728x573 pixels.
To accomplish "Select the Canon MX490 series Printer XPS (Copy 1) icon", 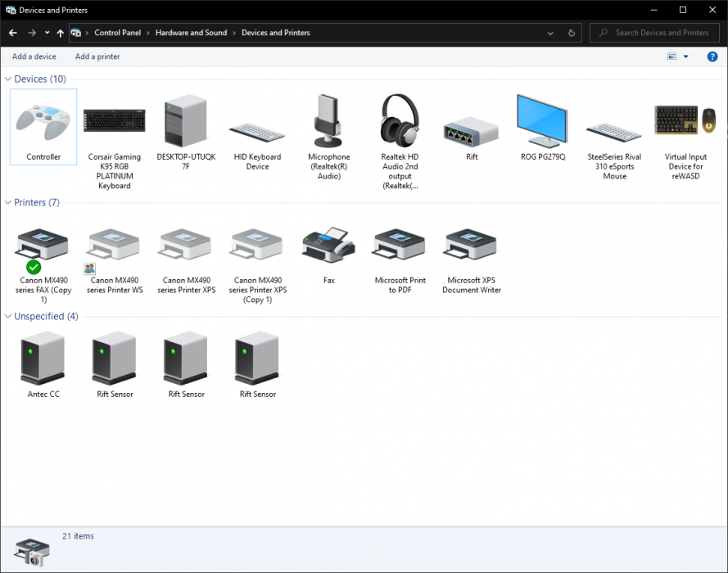I will point(257,244).
